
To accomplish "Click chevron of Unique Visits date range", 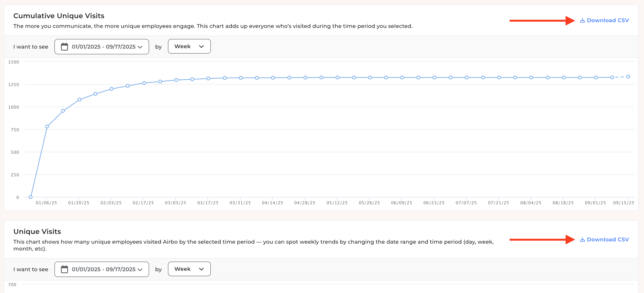I will coord(140,270).
